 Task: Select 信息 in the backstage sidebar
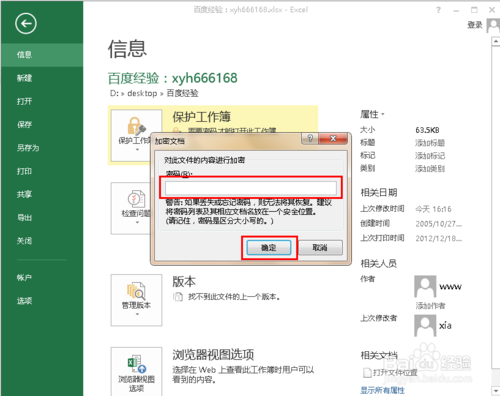click(x=42, y=55)
